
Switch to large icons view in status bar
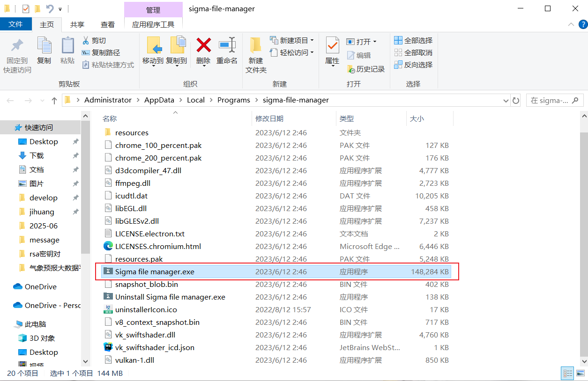click(x=580, y=373)
